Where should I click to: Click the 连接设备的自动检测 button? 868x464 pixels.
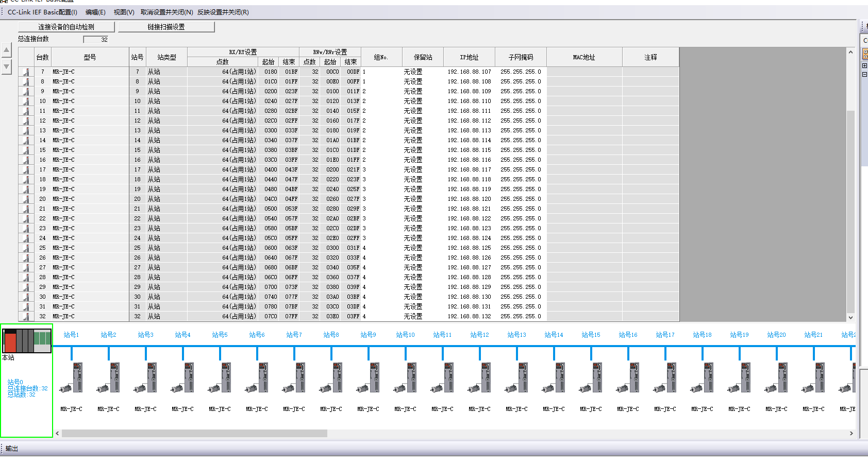coord(66,27)
